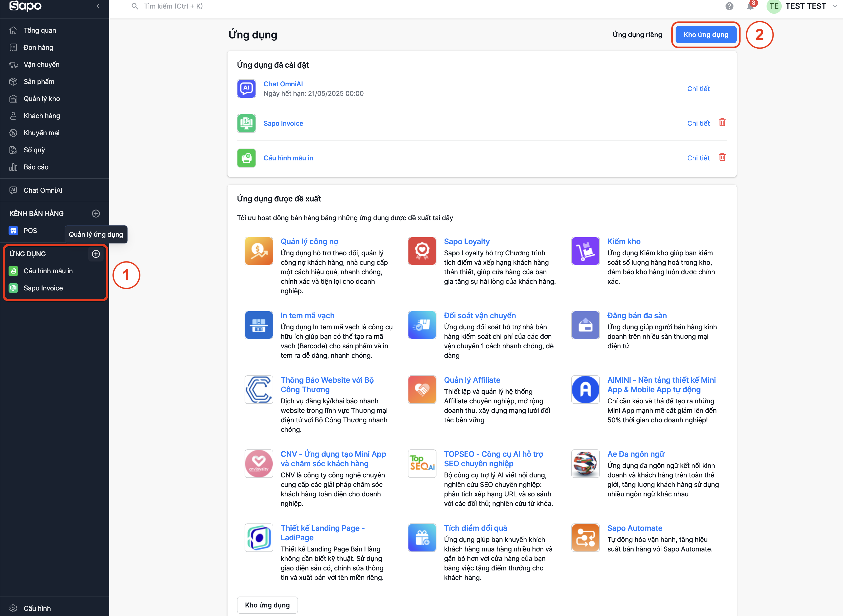View Chi tiết for Chat OmniAI
This screenshot has width=843, height=616.
pos(698,89)
